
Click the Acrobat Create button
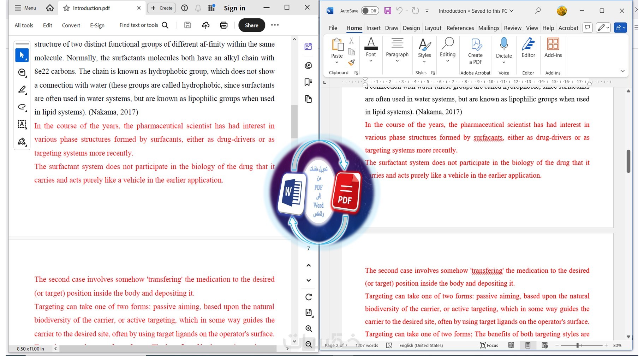point(161,8)
